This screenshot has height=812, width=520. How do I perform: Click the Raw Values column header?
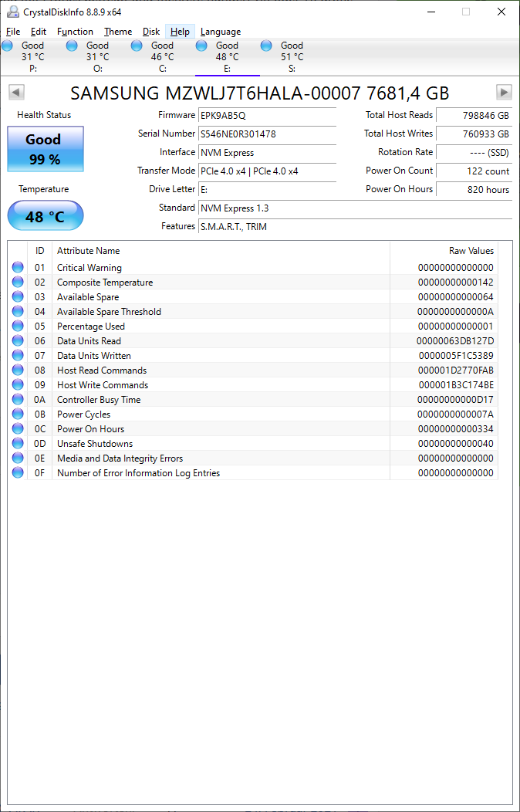[x=444, y=251]
